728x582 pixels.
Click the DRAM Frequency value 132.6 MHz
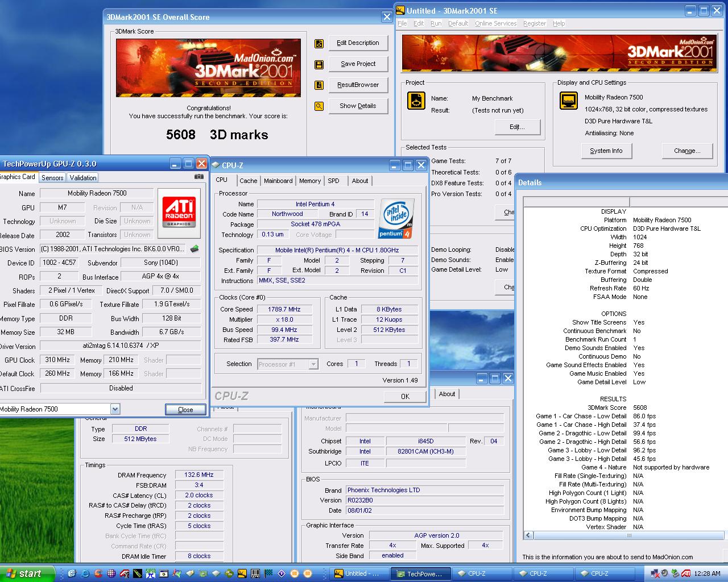tap(199, 475)
